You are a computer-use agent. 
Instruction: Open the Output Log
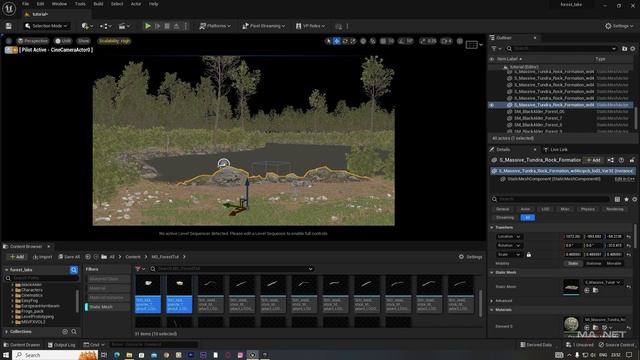[x=62, y=345]
